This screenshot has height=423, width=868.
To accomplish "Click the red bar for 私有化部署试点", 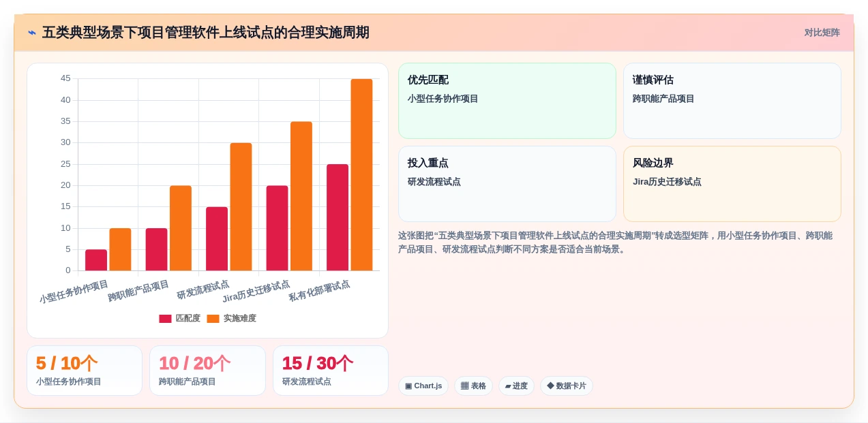I will (x=338, y=217).
